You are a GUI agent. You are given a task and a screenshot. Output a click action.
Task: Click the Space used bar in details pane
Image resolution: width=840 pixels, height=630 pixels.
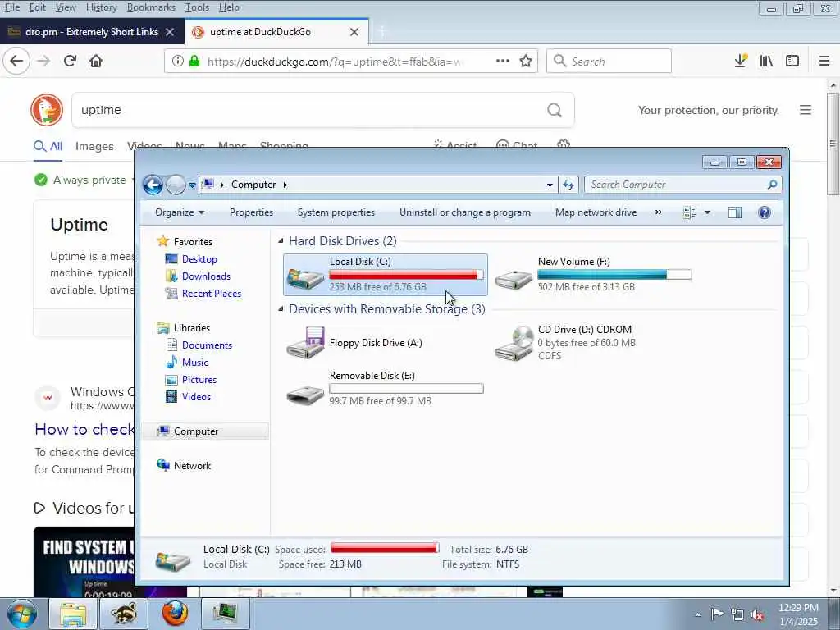click(x=385, y=548)
